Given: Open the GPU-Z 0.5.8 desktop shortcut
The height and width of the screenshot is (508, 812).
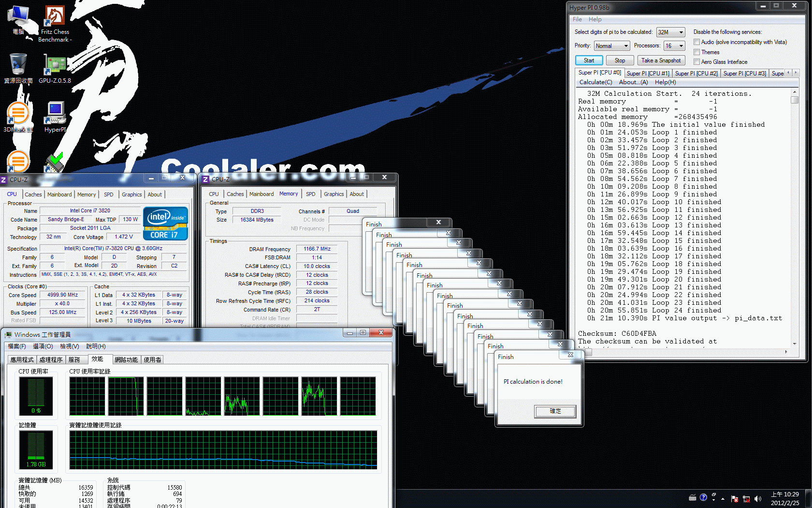Looking at the screenshot, I should click(x=55, y=68).
